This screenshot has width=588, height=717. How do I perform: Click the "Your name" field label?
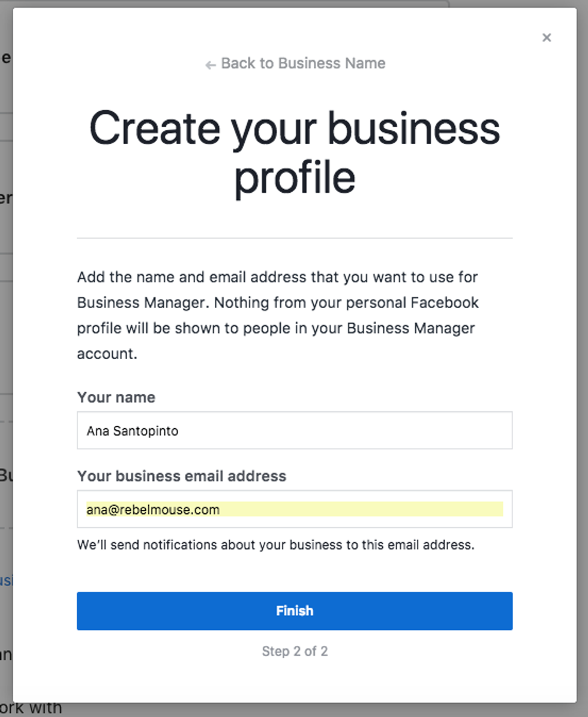coord(116,398)
